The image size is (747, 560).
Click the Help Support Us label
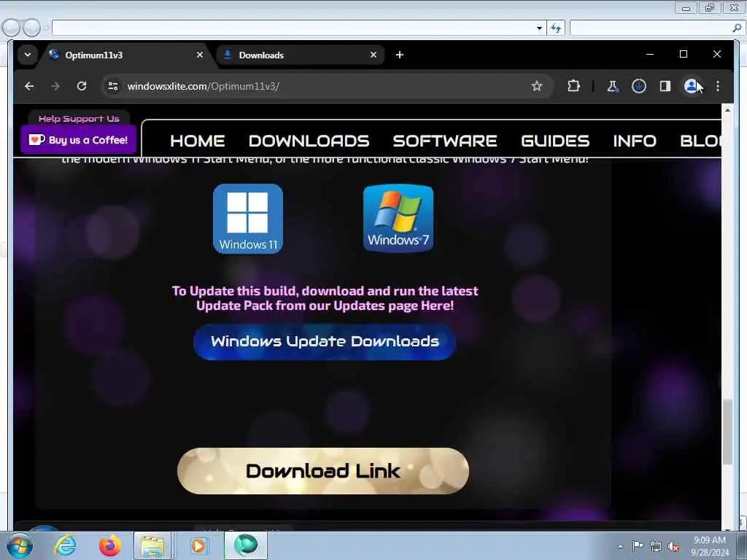(x=79, y=119)
